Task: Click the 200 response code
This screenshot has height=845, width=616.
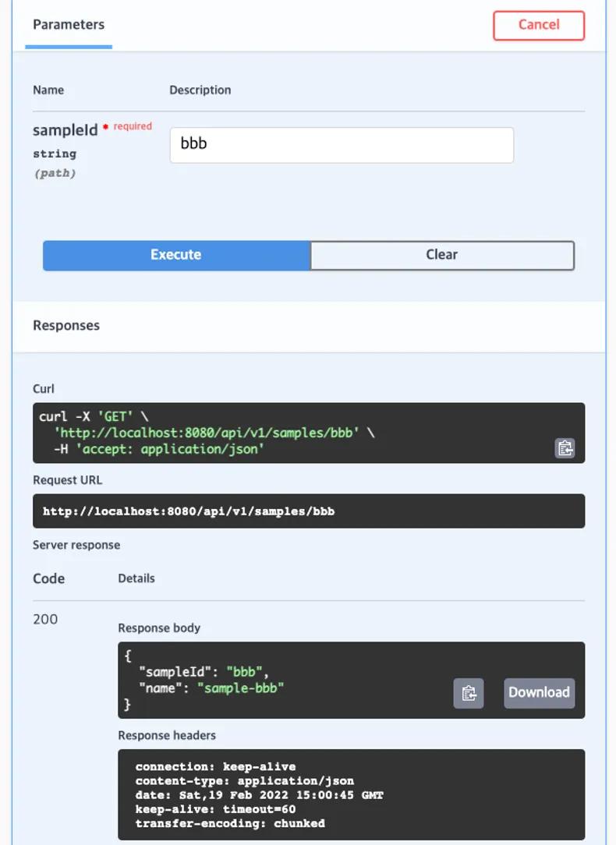Action: pyautogui.click(x=45, y=619)
